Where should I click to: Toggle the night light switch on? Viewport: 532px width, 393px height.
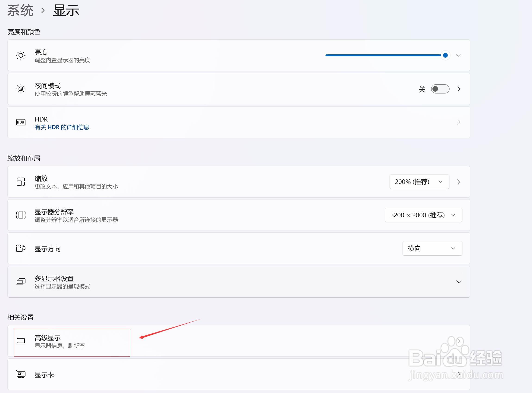[x=440, y=89]
